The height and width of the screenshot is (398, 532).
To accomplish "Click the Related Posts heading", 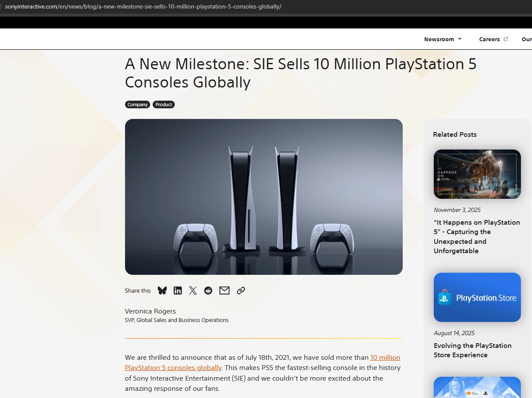I will click(455, 134).
